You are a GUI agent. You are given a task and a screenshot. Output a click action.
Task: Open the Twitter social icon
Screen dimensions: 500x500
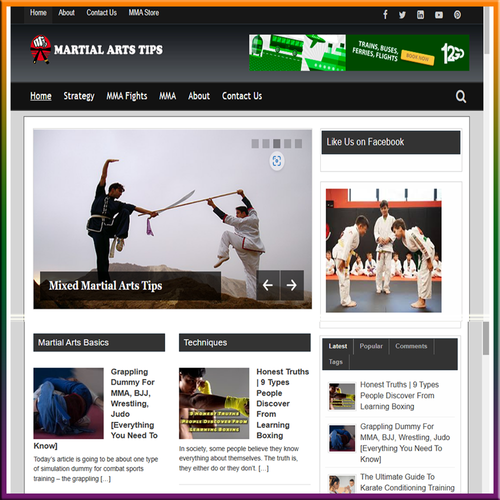(402, 15)
